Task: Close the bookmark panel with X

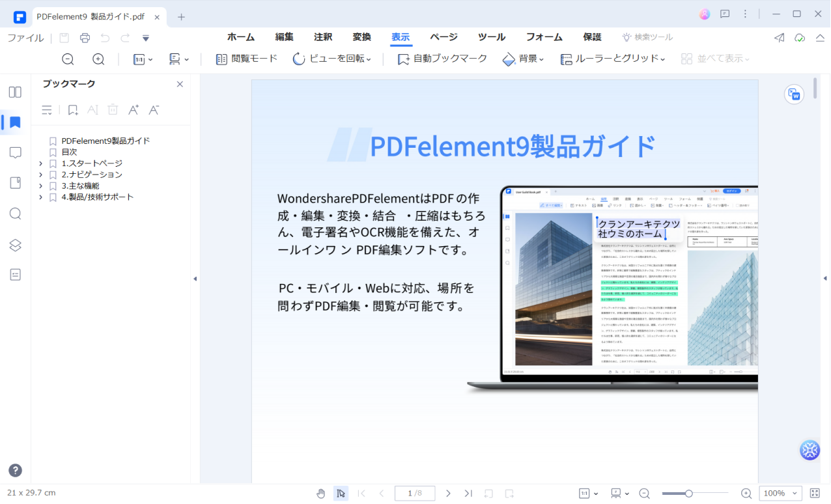Action: click(x=180, y=84)
